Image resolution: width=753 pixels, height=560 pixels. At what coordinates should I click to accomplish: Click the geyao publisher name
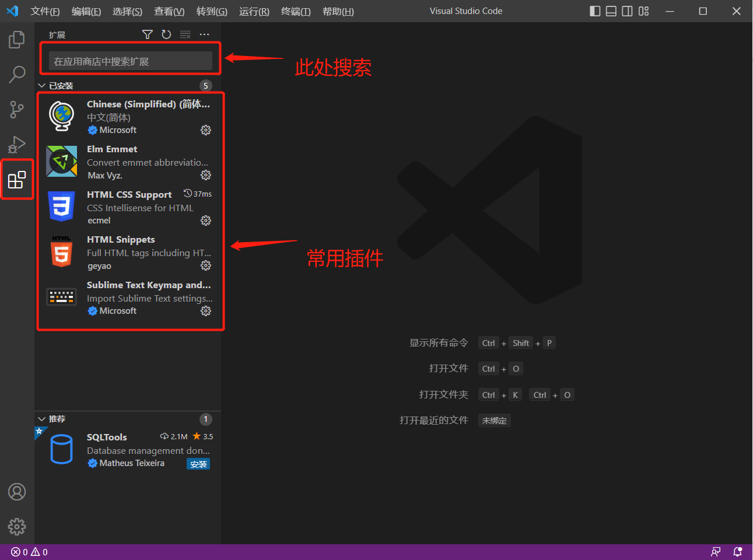[99, 266]
